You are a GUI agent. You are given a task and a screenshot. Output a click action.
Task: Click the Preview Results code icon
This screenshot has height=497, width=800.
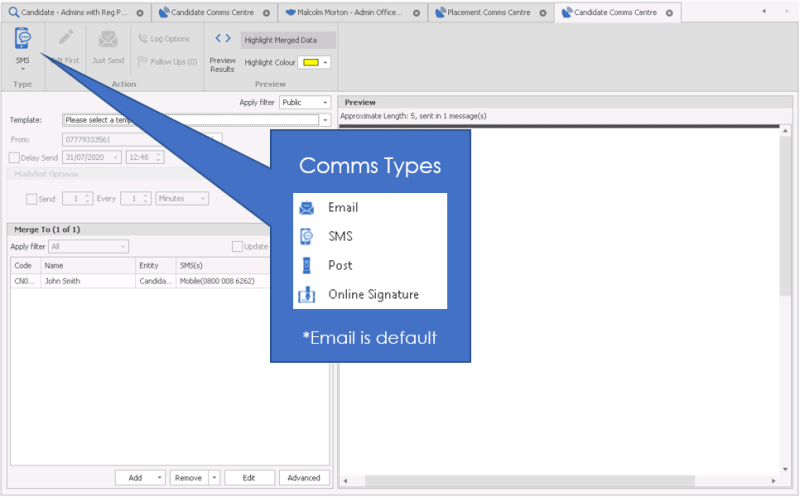pyautogui.click(x=222, y=40)
